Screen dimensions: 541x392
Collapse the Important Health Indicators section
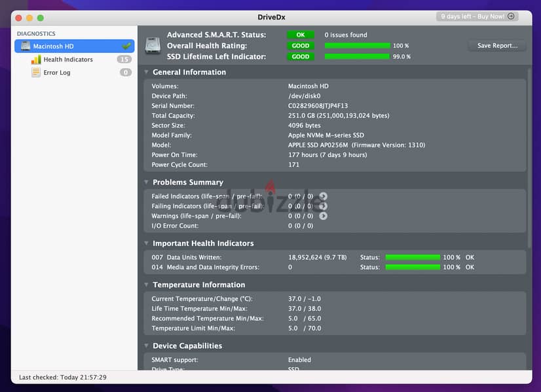point(146,243)
